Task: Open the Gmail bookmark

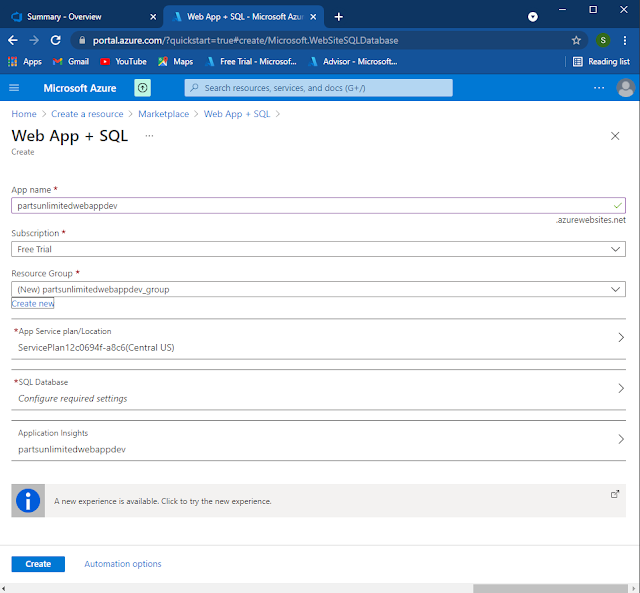Action: [71, 62]
